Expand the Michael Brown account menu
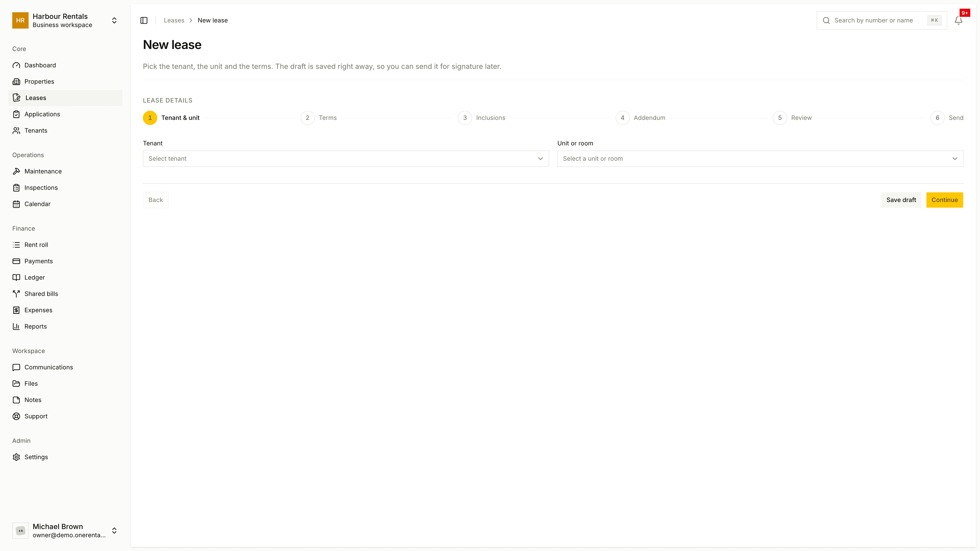Viewport: 980px width, 551px height. 114,531
